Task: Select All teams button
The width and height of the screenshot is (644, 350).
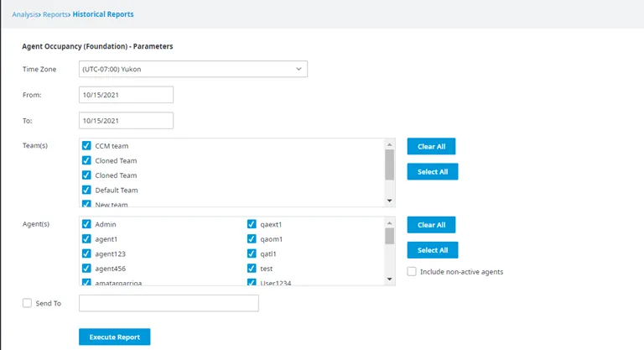Action: coord(433,171)
